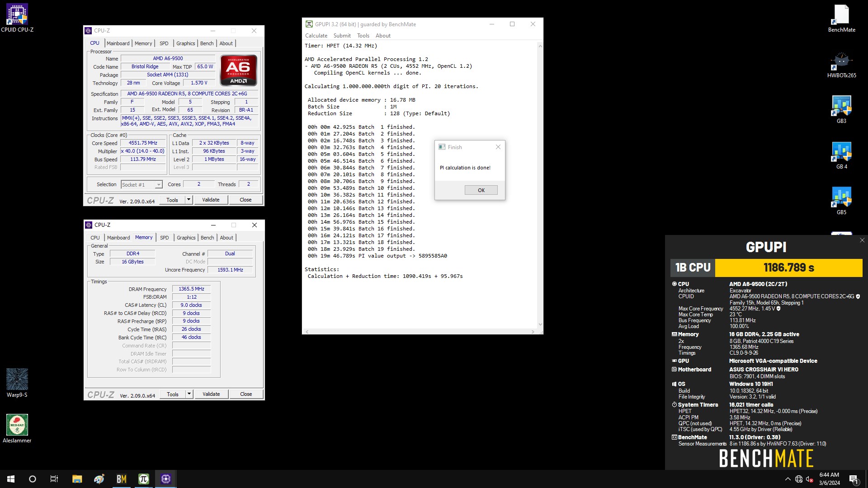Click GPUPI horizontal scrollbar right arrow
The height and width of the screenshot is (488, 868).
click(533, 332)
